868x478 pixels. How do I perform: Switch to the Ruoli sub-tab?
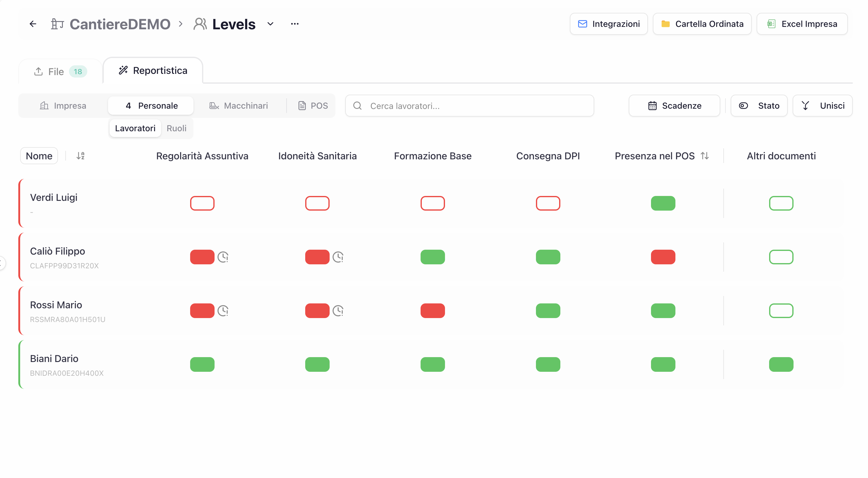coord(177,129)
